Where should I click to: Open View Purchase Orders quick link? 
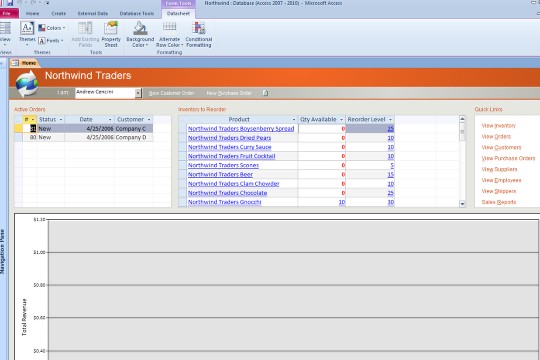(x=508, y=158)
